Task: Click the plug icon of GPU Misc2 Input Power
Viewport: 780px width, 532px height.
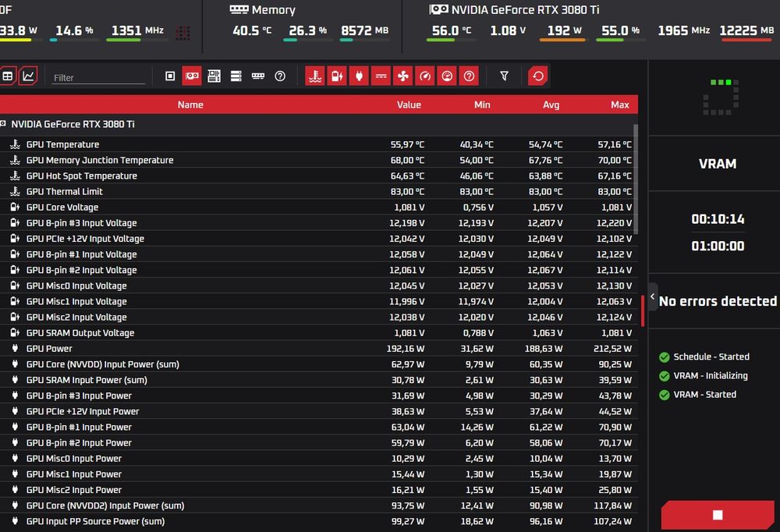Action: (15, 490)
